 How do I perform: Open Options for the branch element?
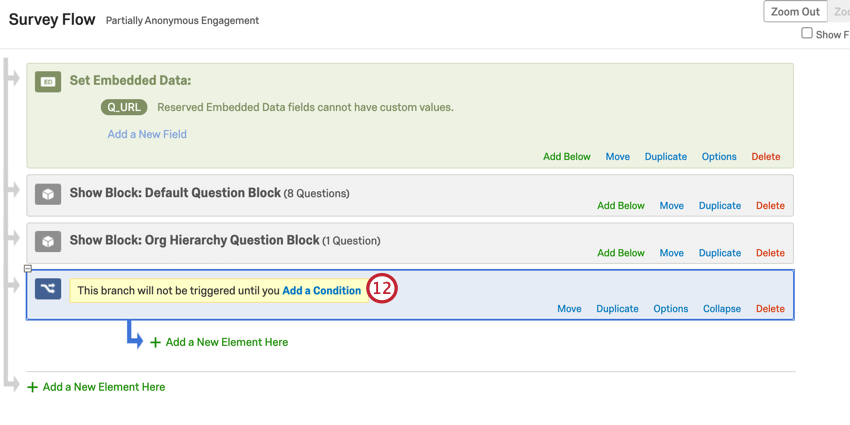tap(670, 309)
